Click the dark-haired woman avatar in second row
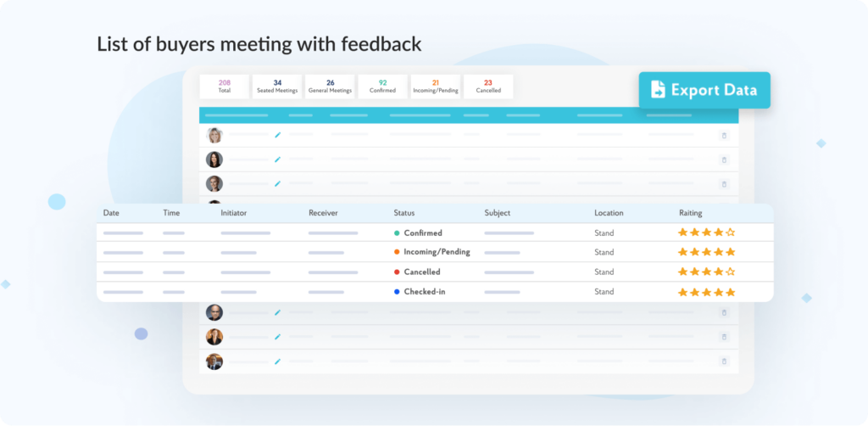The width and height of the screenshot is (868, 426). click(214, 160)
